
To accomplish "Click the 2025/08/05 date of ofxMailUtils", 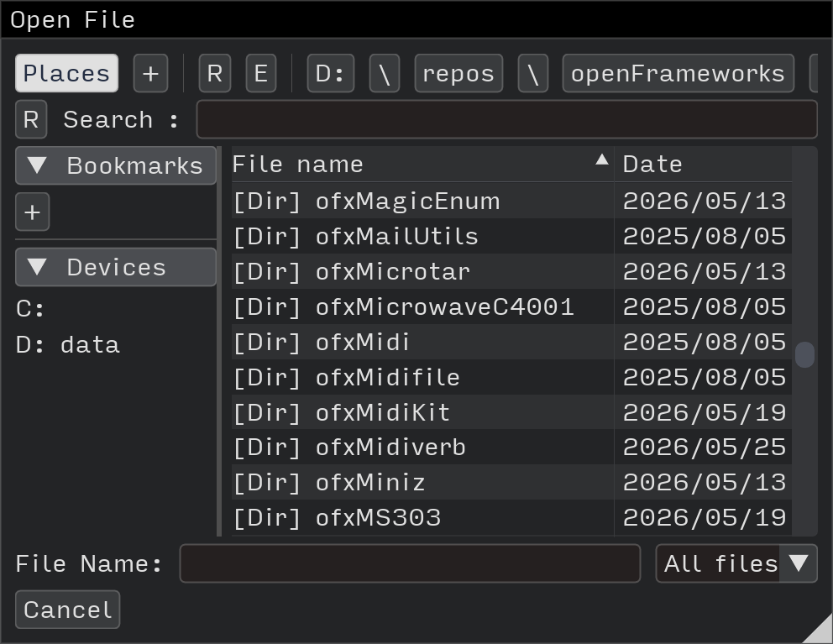I will pyautogui.click(x=705, y=237).
